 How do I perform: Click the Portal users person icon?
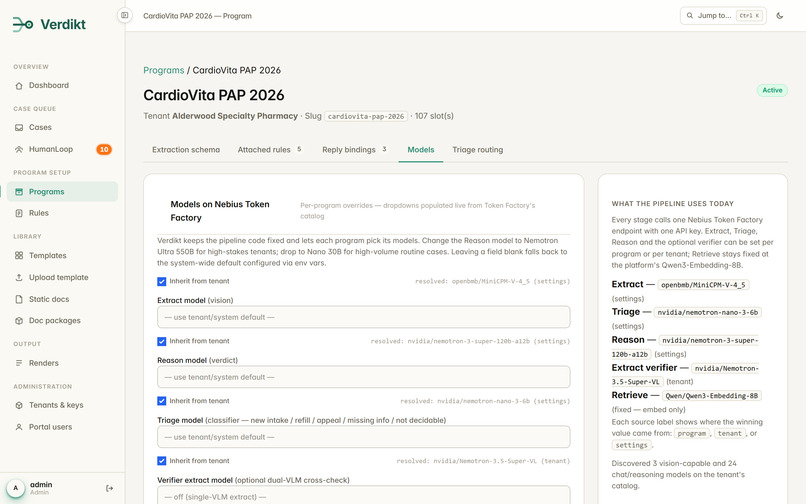coord(19,427)
